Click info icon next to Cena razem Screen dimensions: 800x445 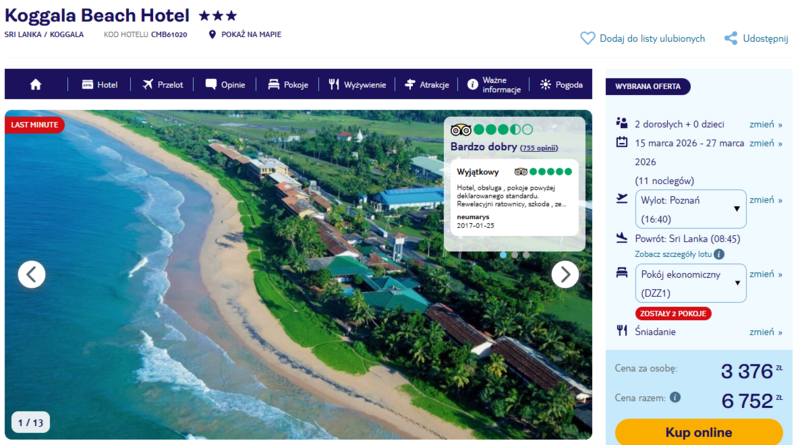click(x=675, y=397)
